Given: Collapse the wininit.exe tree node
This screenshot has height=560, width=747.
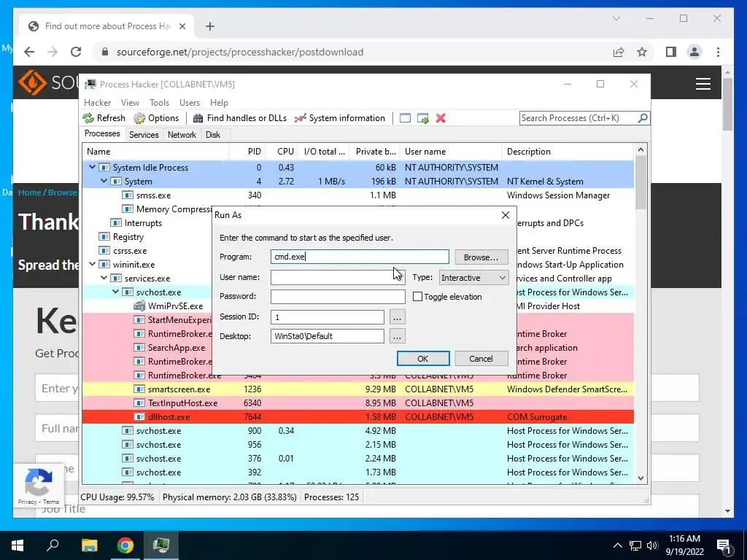Looking at the screenshot, I should 92,264.
